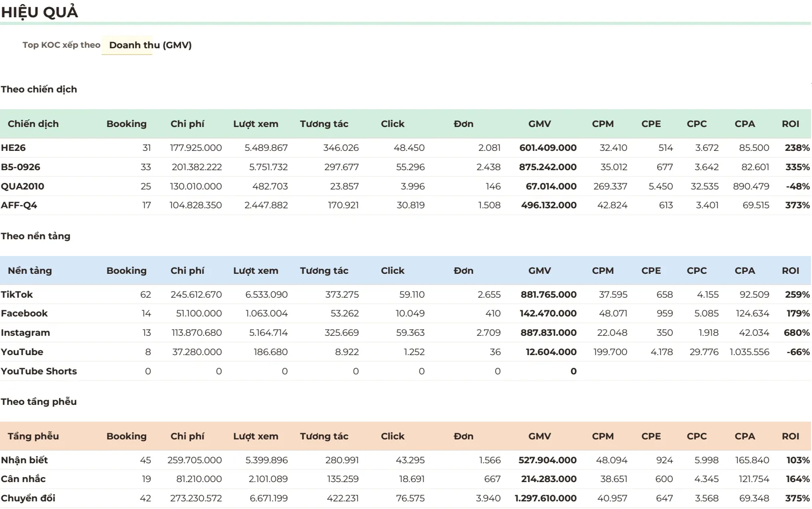Click the "Theo chiến dịch" section heading
This screenshot has width=812, height=509.
click(39, 89)
